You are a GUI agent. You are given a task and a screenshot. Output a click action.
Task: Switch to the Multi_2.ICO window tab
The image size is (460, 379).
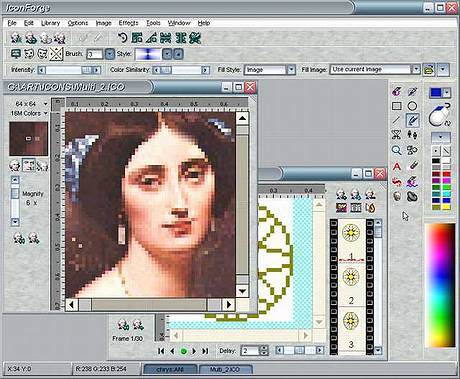(x=224, y=369)
